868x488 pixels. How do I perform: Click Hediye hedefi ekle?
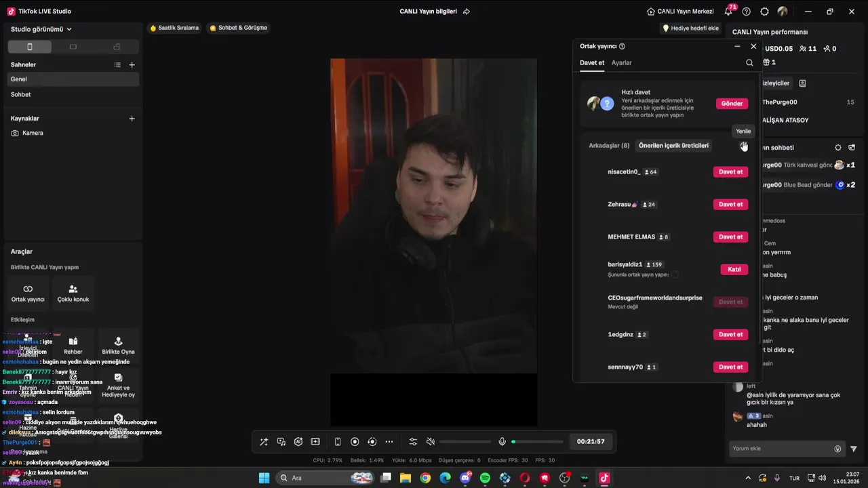click(690, 28)
